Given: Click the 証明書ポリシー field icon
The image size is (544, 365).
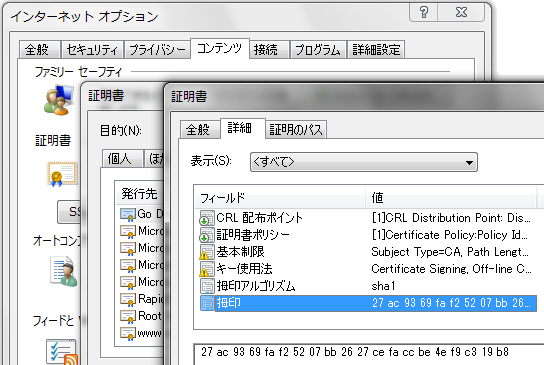Looking at the screenshot, I should (x=207, y=235).
